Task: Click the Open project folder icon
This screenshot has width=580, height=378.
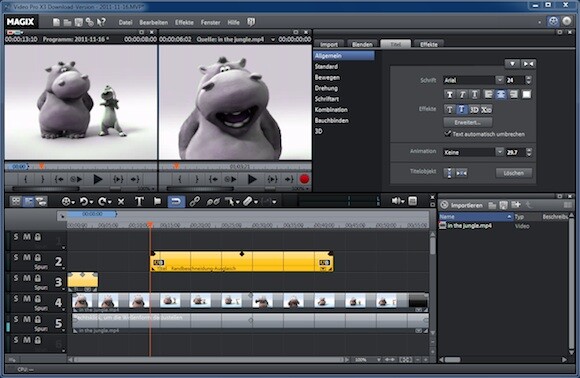Action: [x=67, y=22]
